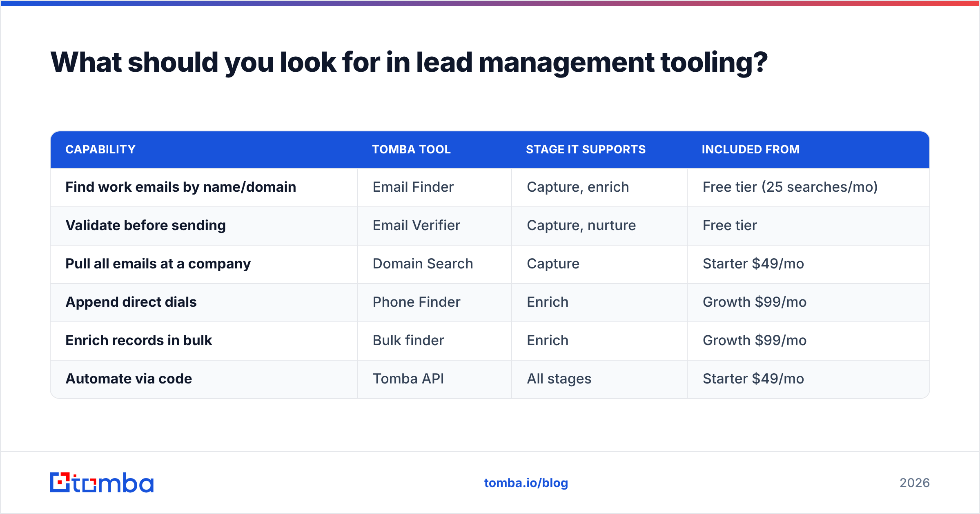Click the tomba logo

coord(102,483)
